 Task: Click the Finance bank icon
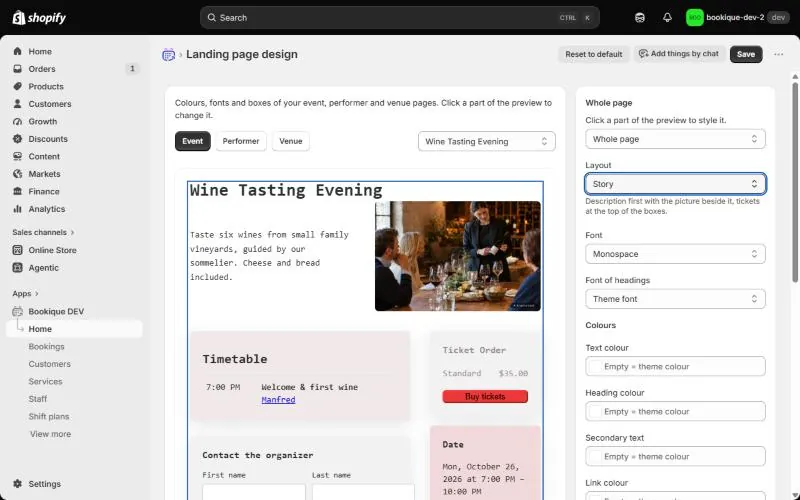pyautogui.click(x=17, y=191)
